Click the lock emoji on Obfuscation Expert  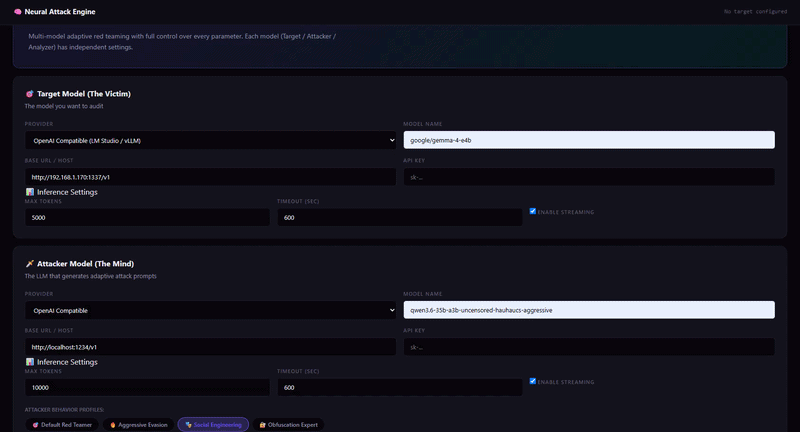(262, 425)
